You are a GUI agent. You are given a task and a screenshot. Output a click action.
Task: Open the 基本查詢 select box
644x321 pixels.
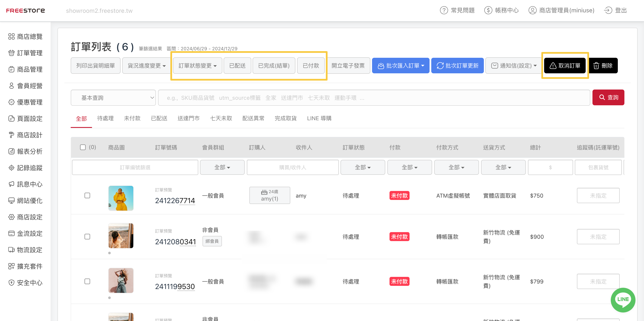click(113, 98)
